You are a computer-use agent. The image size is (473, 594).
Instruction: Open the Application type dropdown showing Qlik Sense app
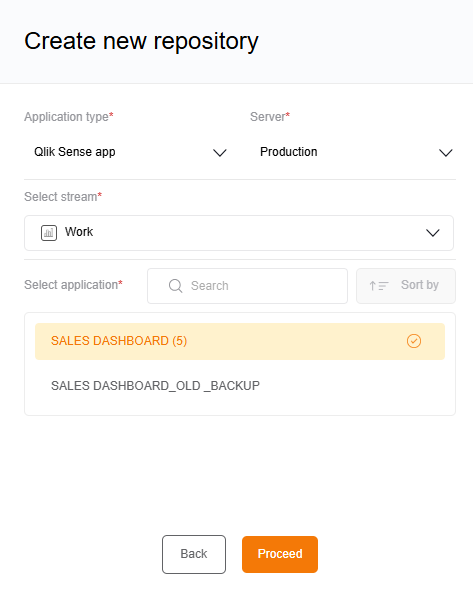tap(130, 152)
